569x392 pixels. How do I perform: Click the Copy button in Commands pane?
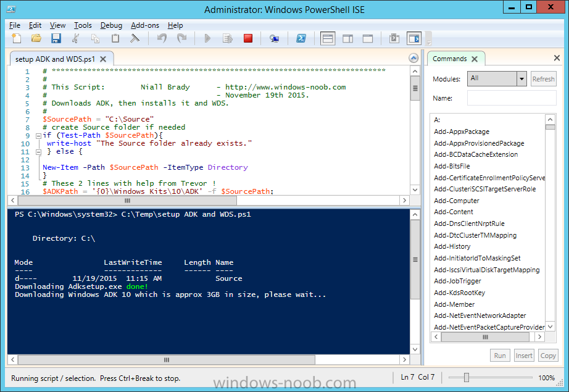(548, 356)
